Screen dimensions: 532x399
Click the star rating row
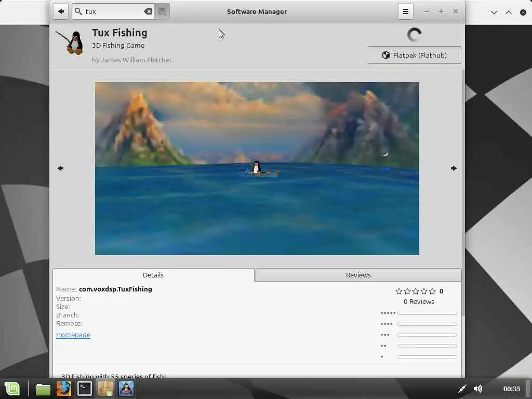point(415,291)
